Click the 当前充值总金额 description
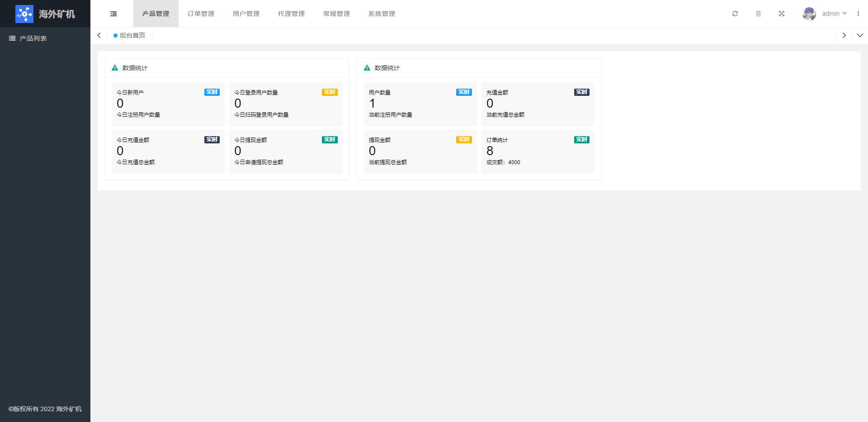The width and height of the screenshot is (868, 422). [505, 115]
